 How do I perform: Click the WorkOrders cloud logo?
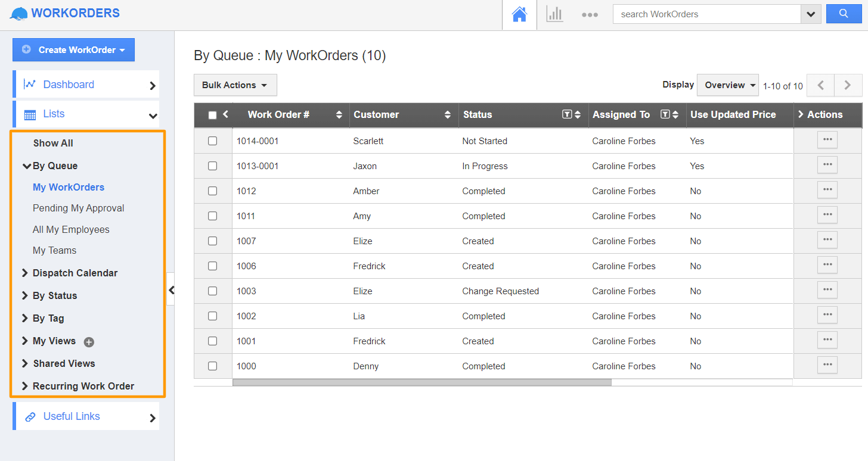tap(18, 13)
